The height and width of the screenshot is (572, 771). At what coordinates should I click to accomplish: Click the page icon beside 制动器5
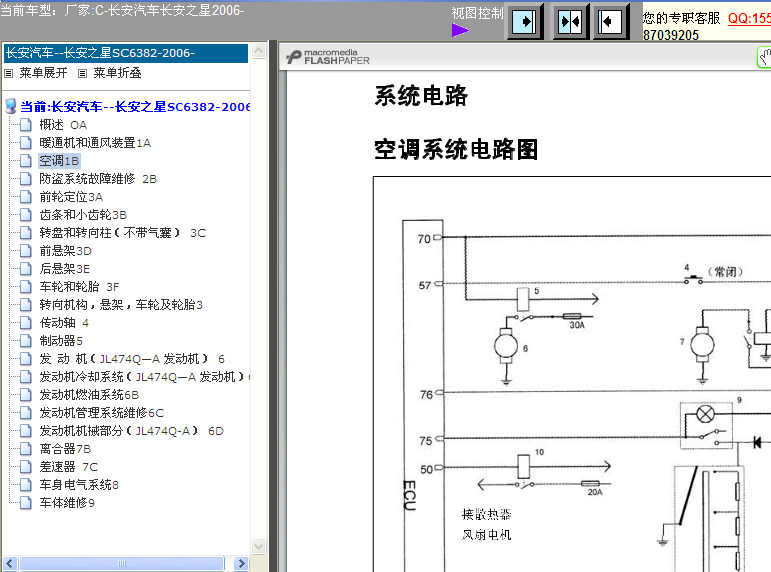point(26,341)
